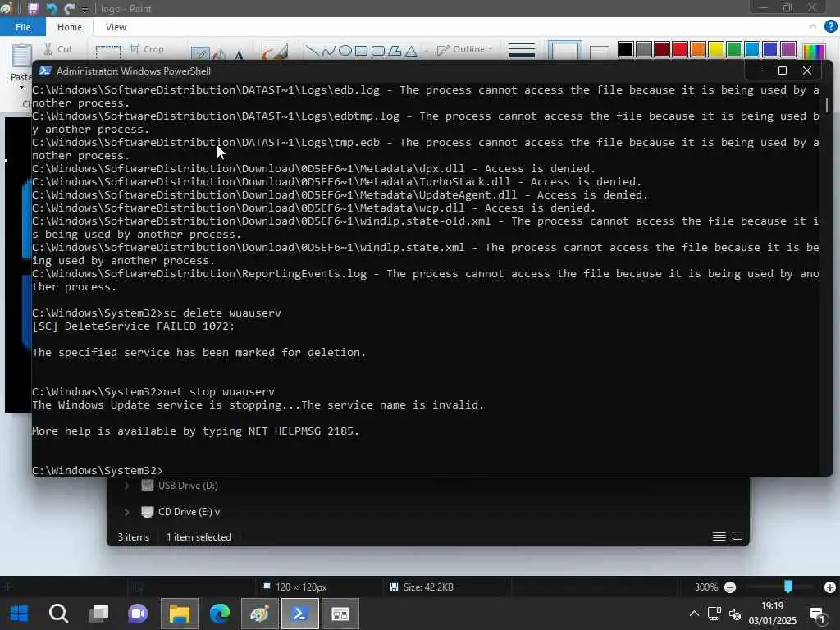This screenshot has height=630, width=840.
Task: Expand the CD Drive (E:) tree node in Explorer
Action: pyautogui.click(x=126, y=512)
